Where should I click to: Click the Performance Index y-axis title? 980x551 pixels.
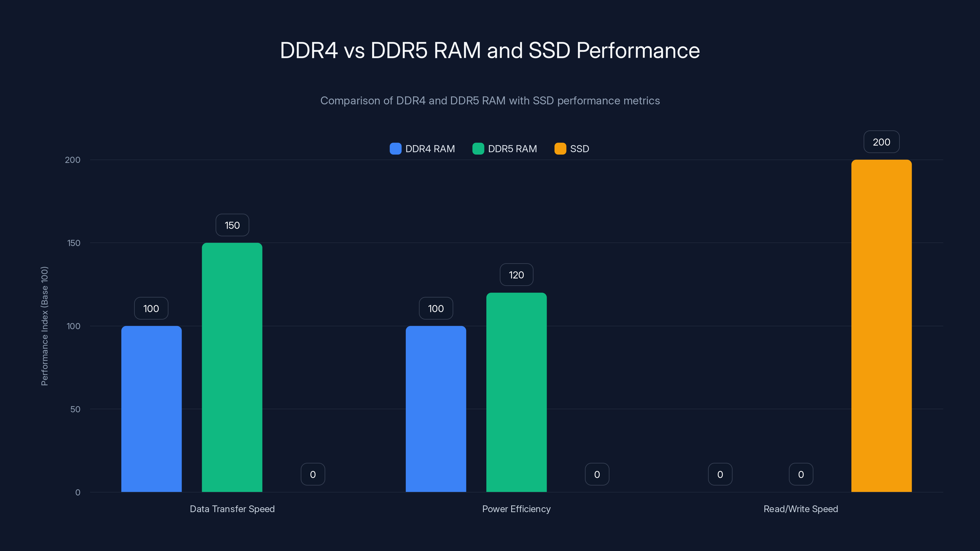44,326
